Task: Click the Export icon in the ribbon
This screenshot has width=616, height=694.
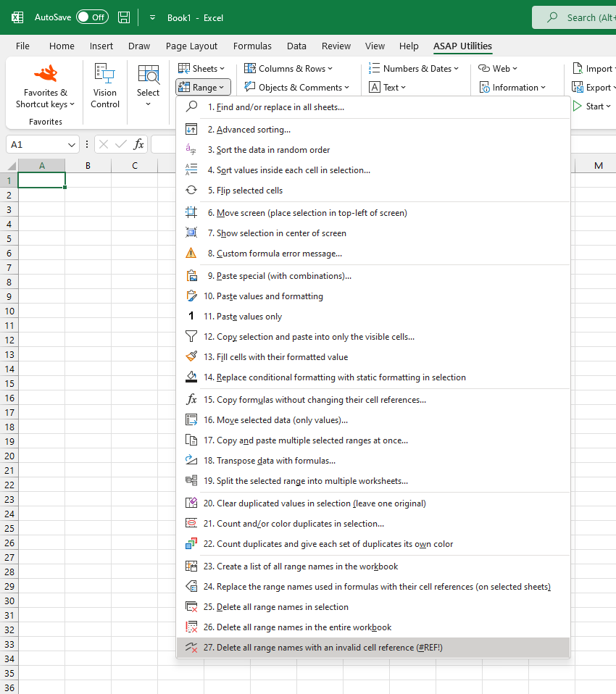Action: tap(593, 87)
